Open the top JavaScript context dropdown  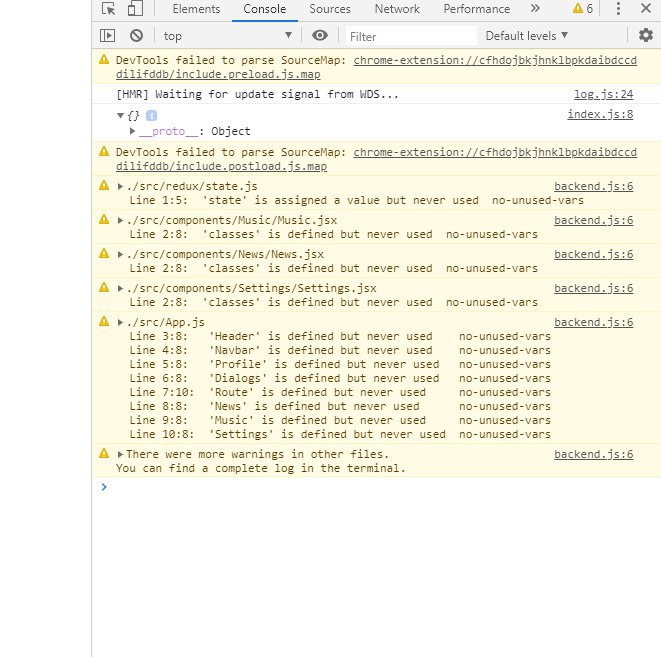(x=228, y=36)
